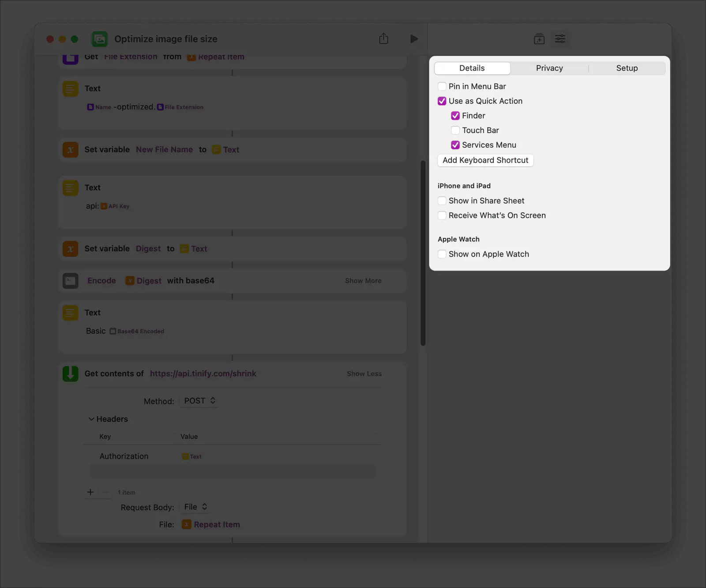Open the action library panel icon
The width and height of the screenshot is (706, 588).
click(x=539, y=39)
